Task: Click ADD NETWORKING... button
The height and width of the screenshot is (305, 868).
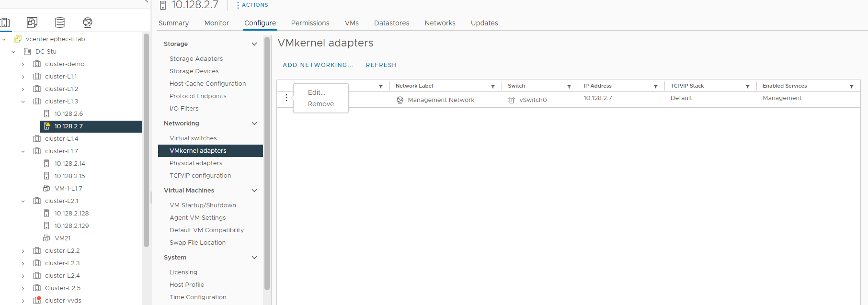Action: click(x=318, y=65)
